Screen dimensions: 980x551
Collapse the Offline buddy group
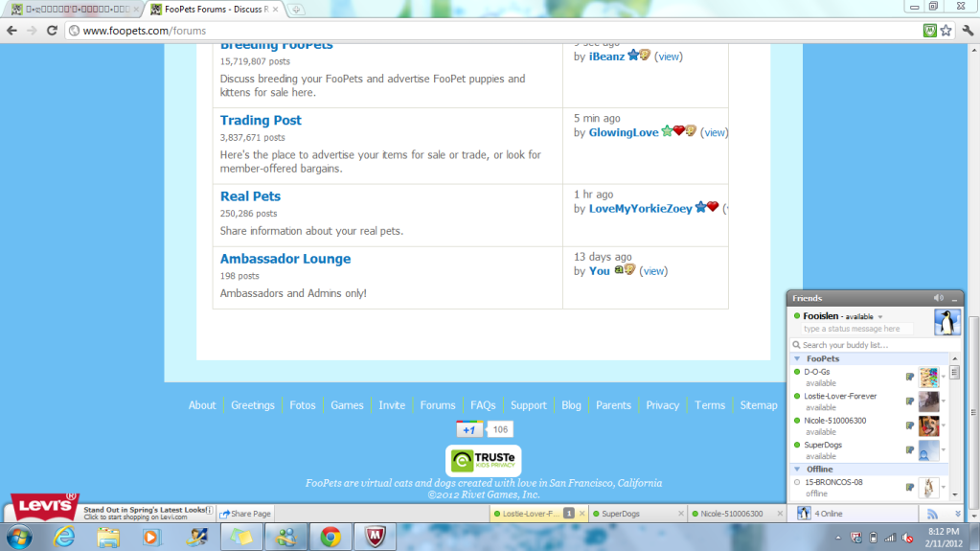point(797,470)
